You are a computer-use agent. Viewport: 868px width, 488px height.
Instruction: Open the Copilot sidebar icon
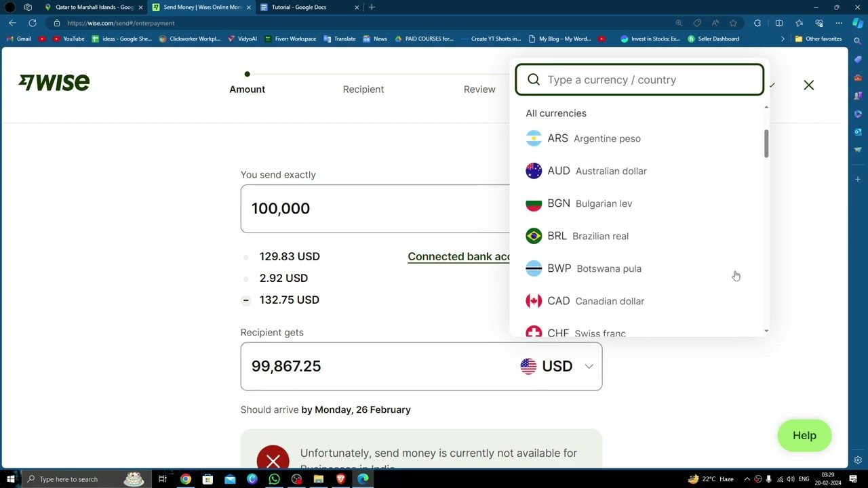[858, 23]
